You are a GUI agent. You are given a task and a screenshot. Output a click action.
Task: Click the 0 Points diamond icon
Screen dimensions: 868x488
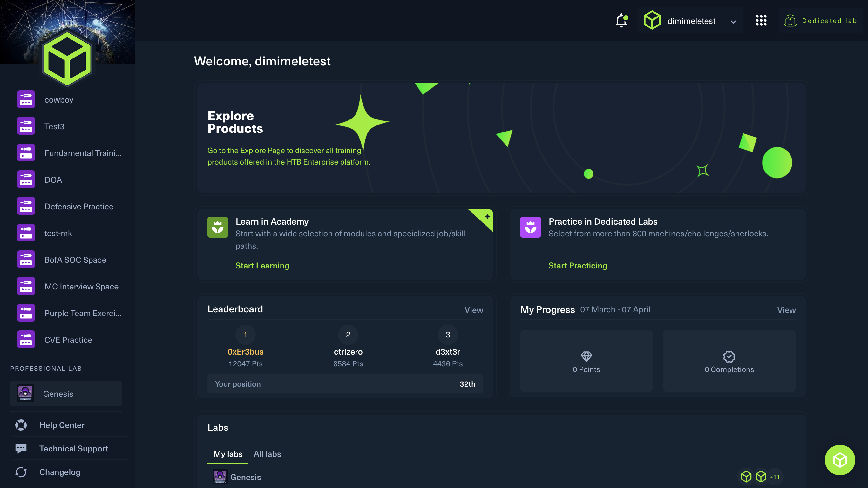pos(586,356)
